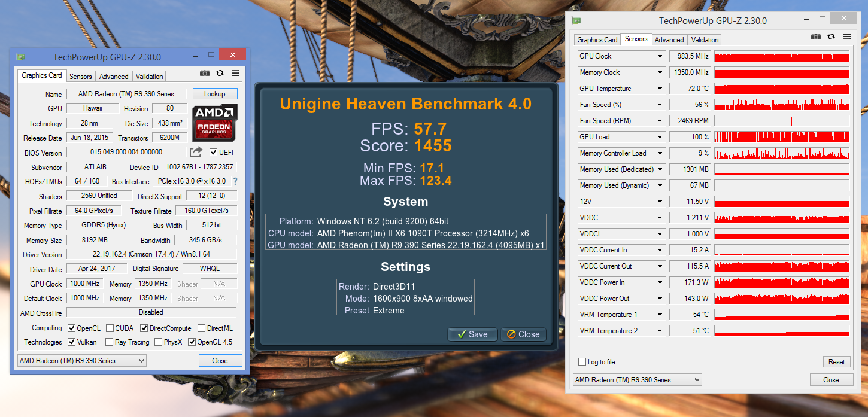The height and width of the screenshot is (417, 868).
Task: Switch to Sensors tab in left GPU-Z window
Action: click(80, 77)
